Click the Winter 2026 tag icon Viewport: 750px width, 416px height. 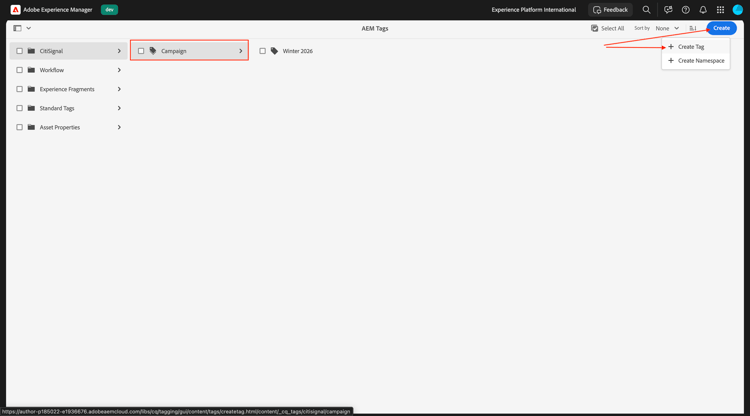274,51
